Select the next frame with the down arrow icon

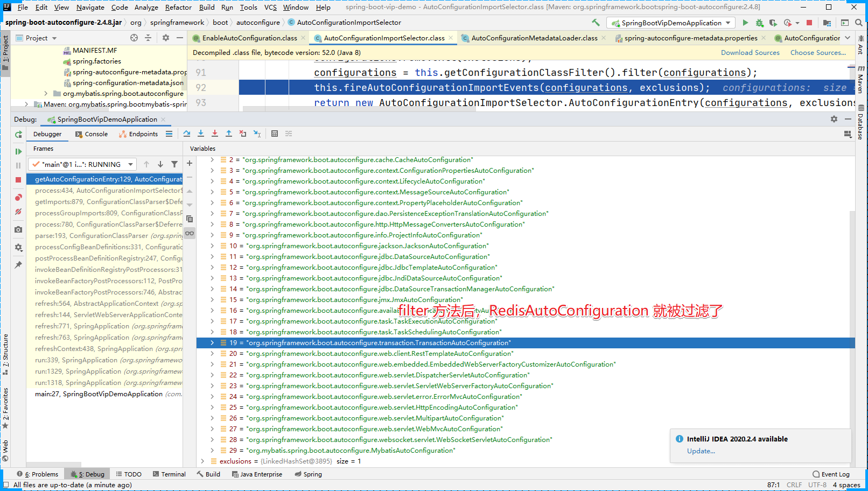(x=160, y=164)
